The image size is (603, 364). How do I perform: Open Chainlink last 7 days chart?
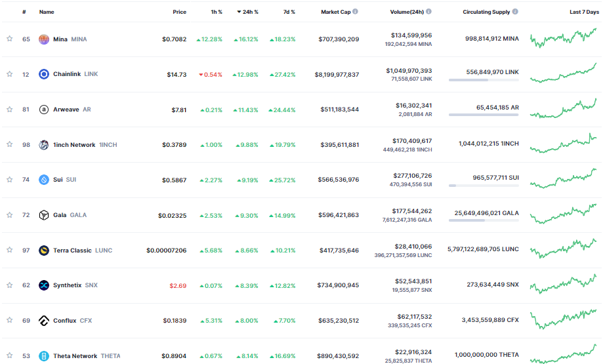pos(564,73)
